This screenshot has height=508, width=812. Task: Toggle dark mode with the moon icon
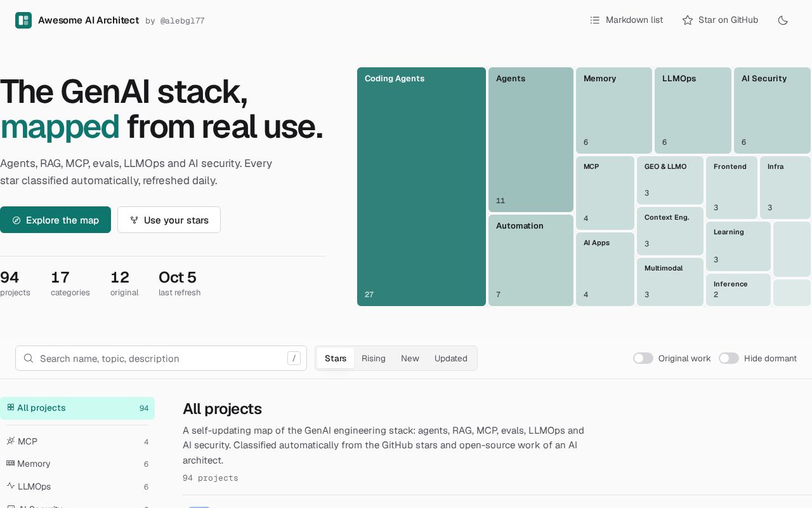pos(783,20)
